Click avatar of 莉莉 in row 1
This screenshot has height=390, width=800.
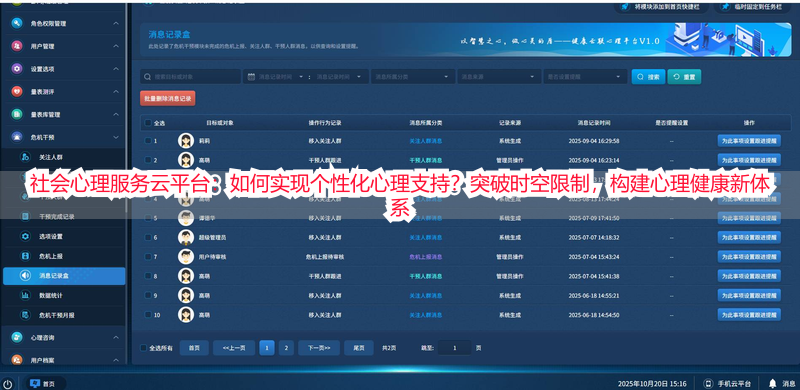(x=186, y=140)
